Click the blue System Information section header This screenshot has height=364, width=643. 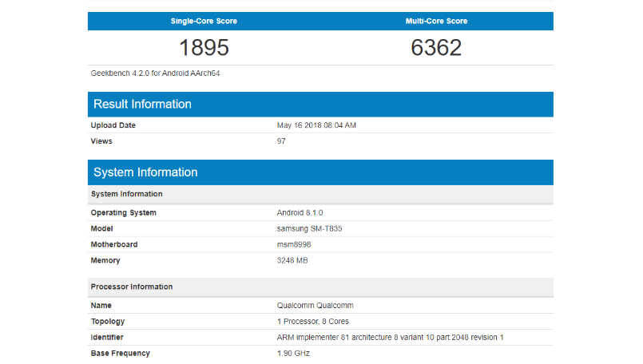320,172
